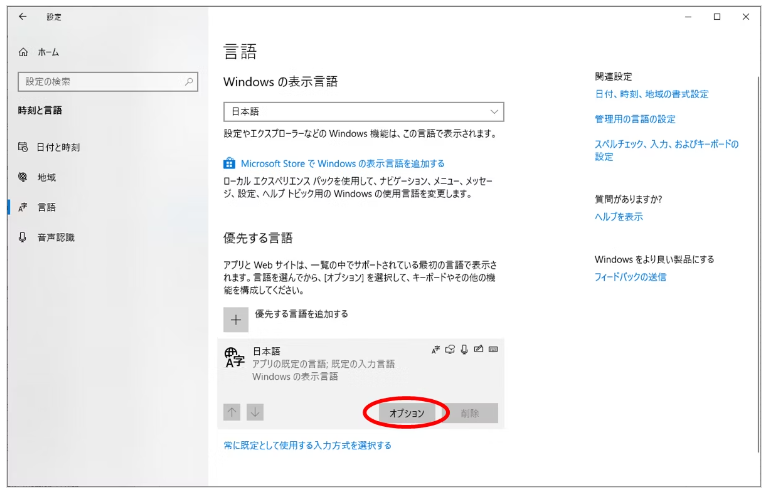Go to ホーム in the sidebar
This screenshot has height=499, width=770.
click(x=48, y=52)
